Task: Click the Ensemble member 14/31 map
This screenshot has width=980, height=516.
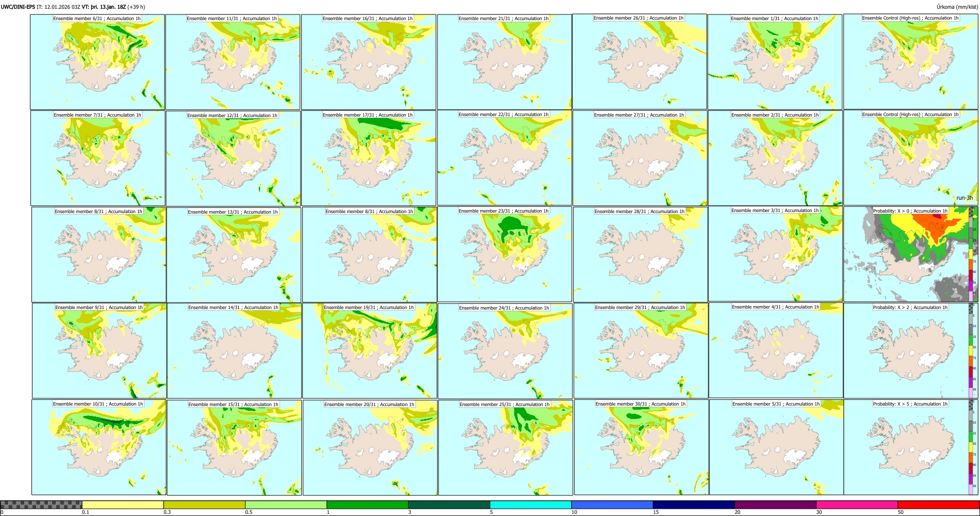Action: tap(234, 351)
